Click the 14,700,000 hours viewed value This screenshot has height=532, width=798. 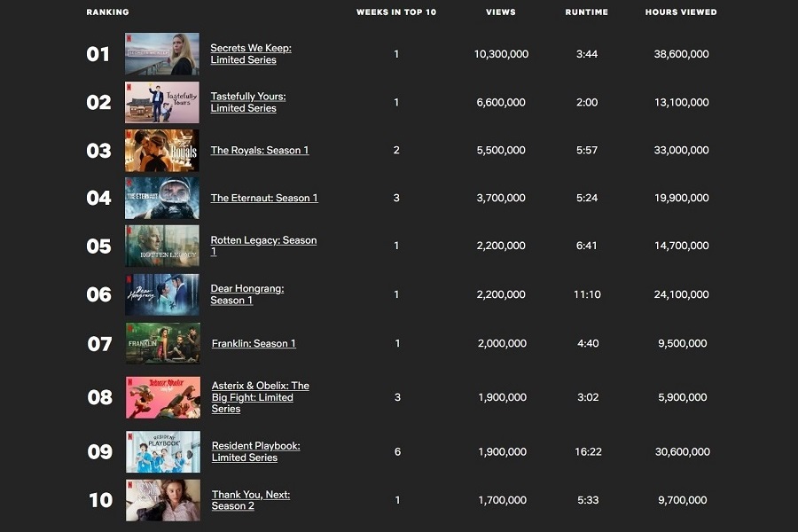pyautogui.click(x=682, y=246)
